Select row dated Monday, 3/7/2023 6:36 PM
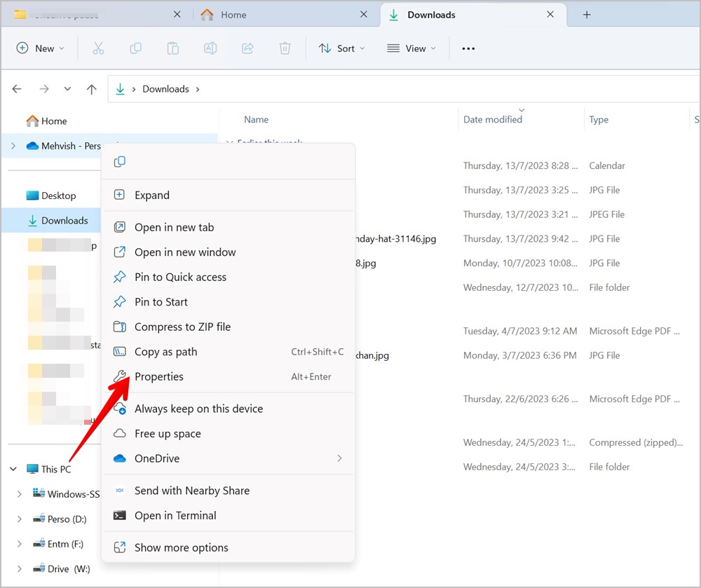This screenshot has width=701, height=588. pos(528,355)
